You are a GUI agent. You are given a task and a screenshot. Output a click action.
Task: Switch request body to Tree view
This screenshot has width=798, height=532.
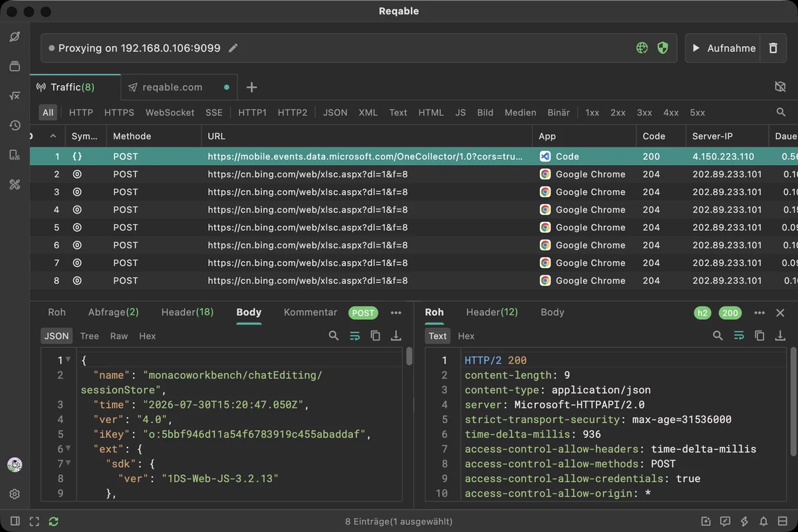tap(89, 336)
